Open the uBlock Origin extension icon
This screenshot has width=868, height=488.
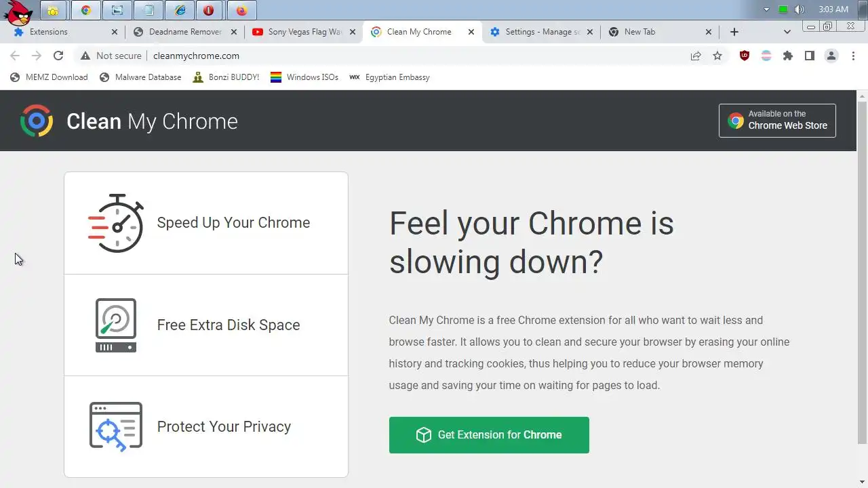coord(745,56)
